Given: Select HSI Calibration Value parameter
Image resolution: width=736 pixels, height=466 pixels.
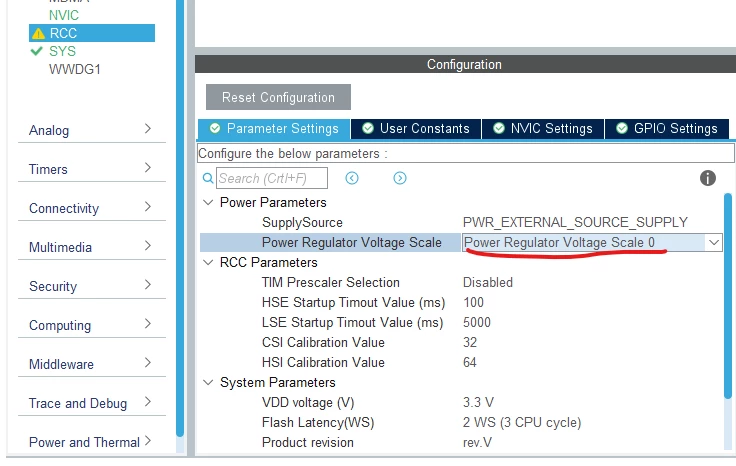Looking at the screenshot, I should (x=323, y=363).
